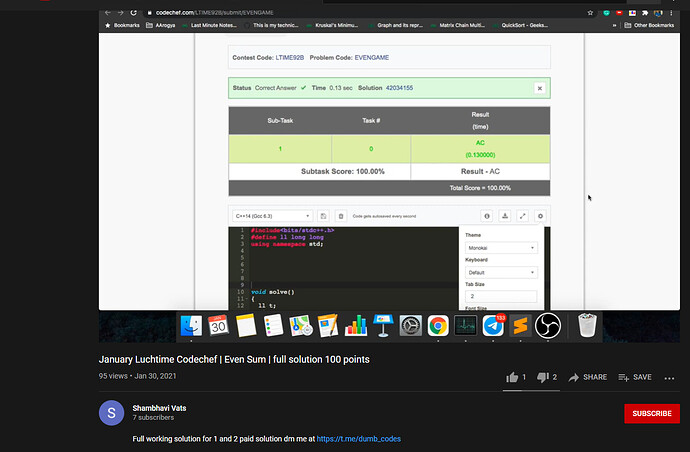Click the Bookmarks star shortcut in the bar

pos(122,26)
